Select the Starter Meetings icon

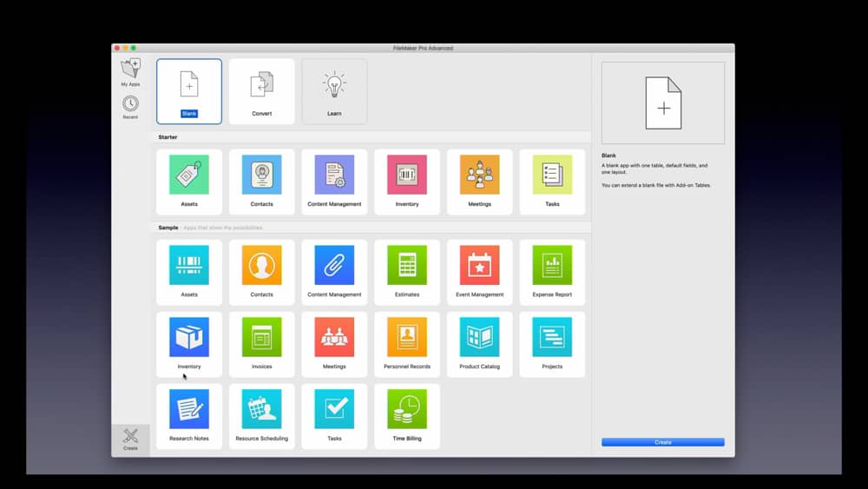tap(479, 175)
